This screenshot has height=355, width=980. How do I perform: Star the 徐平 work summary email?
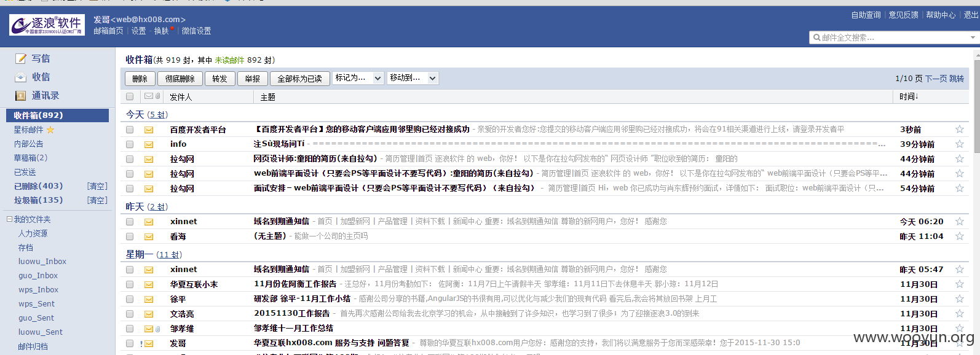coord(959,299)
